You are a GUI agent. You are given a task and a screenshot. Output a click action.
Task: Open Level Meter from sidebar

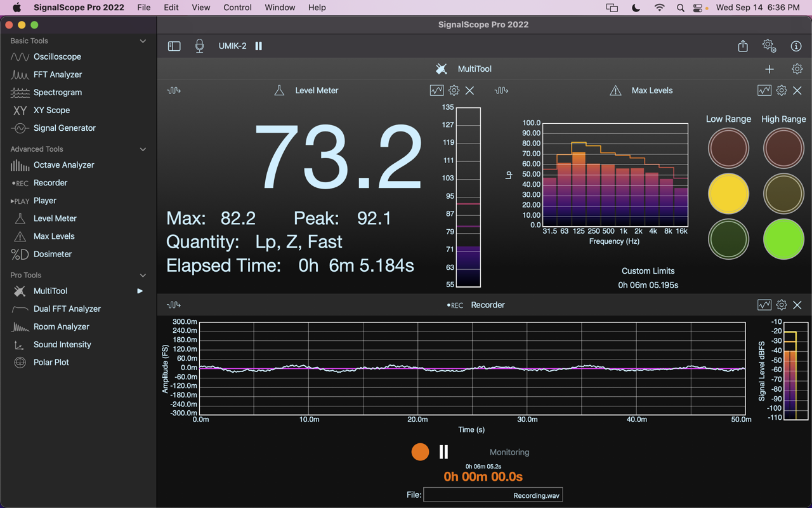tap(55, 218)
